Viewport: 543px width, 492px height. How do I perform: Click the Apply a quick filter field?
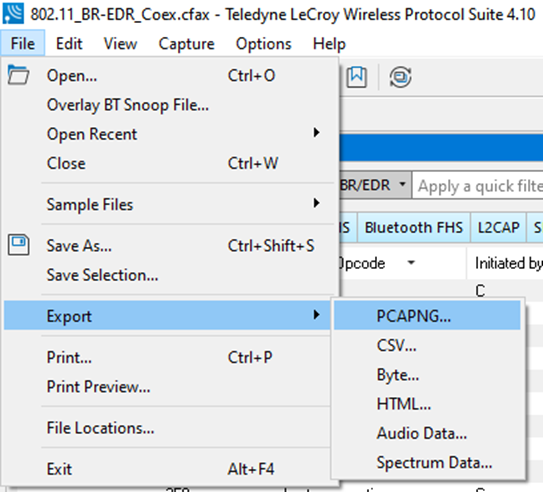[478, 186]
